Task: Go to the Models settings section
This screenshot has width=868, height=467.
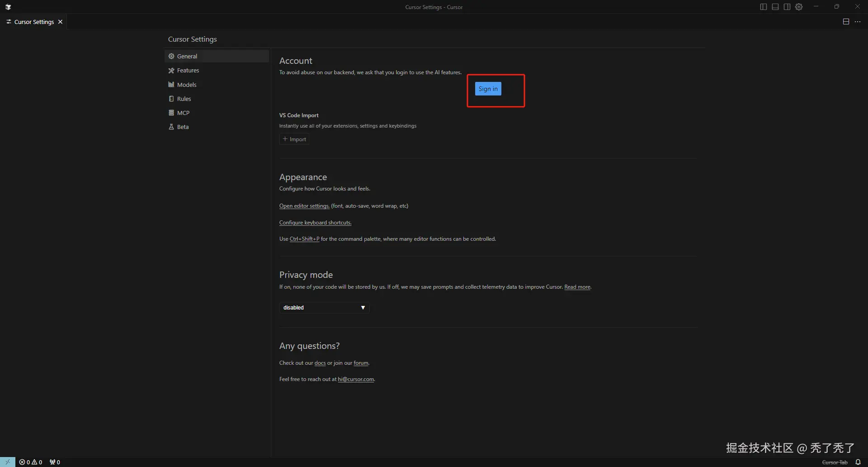Action: (217, 85)
